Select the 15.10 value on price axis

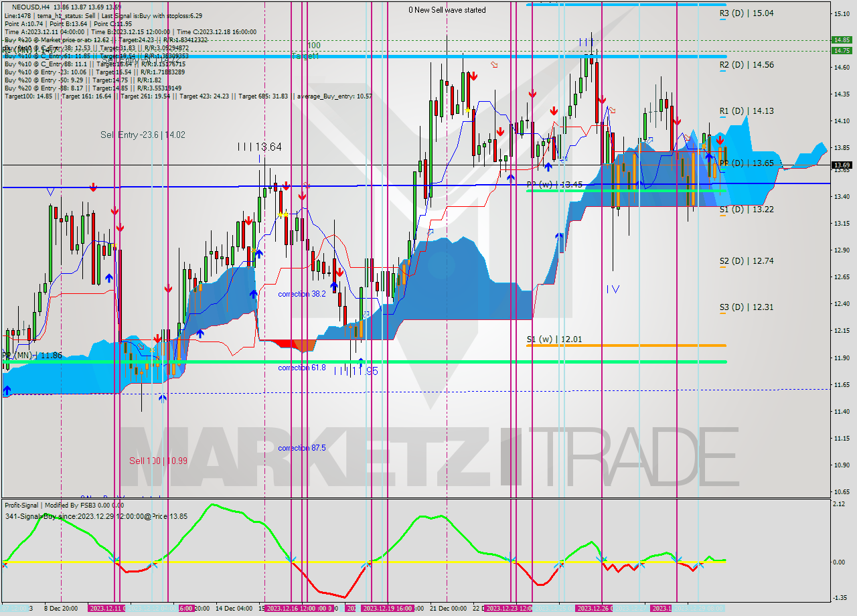[842, 13]
